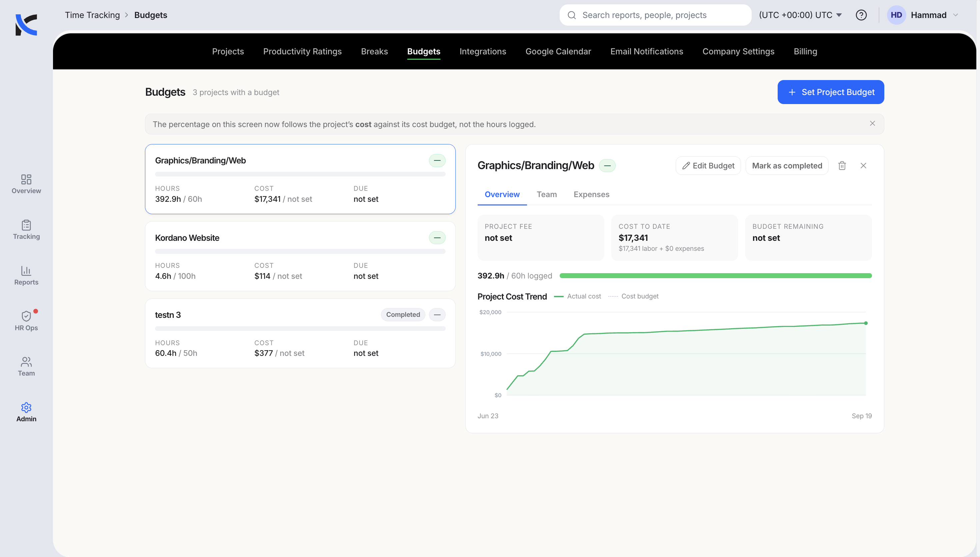Select the Budgets tab
980x557 pixels.
point(423,51)
